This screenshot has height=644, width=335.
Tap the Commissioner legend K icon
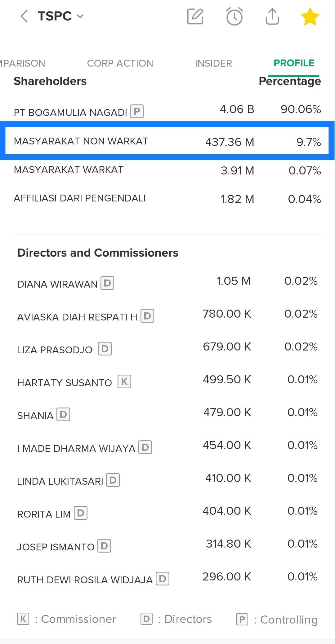[23, 619]
